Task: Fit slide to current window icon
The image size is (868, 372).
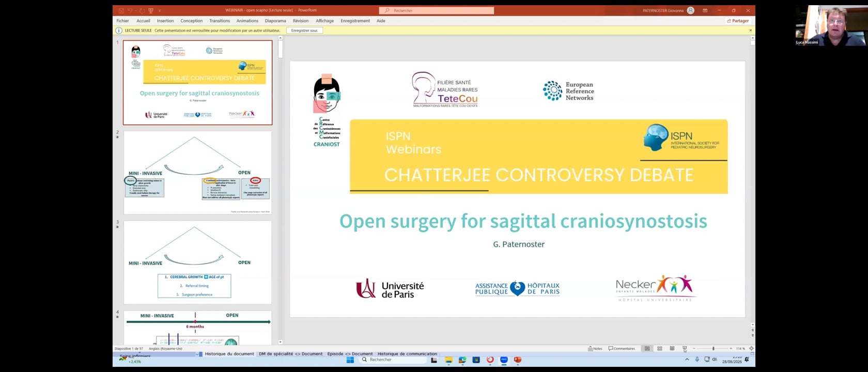Action: click(751, 349)
